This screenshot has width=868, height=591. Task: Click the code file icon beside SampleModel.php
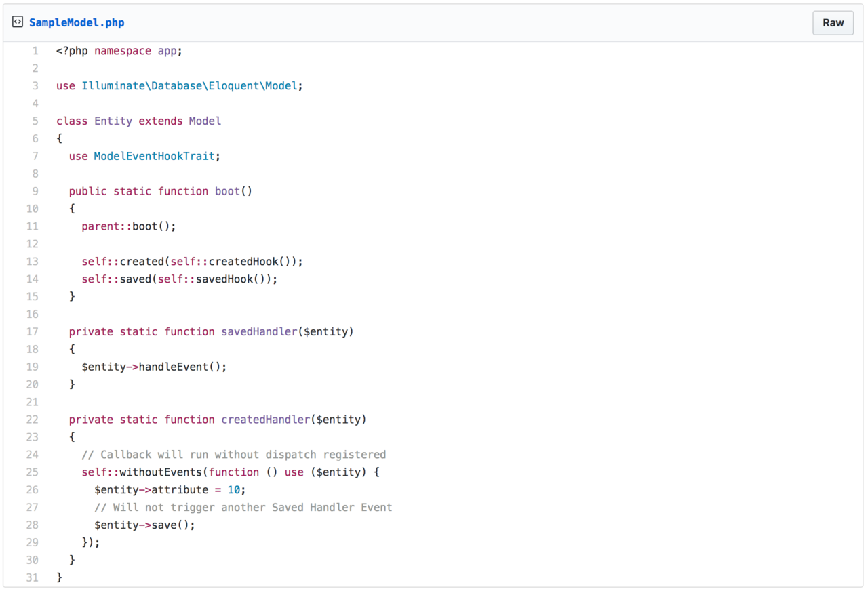(18, 22)
